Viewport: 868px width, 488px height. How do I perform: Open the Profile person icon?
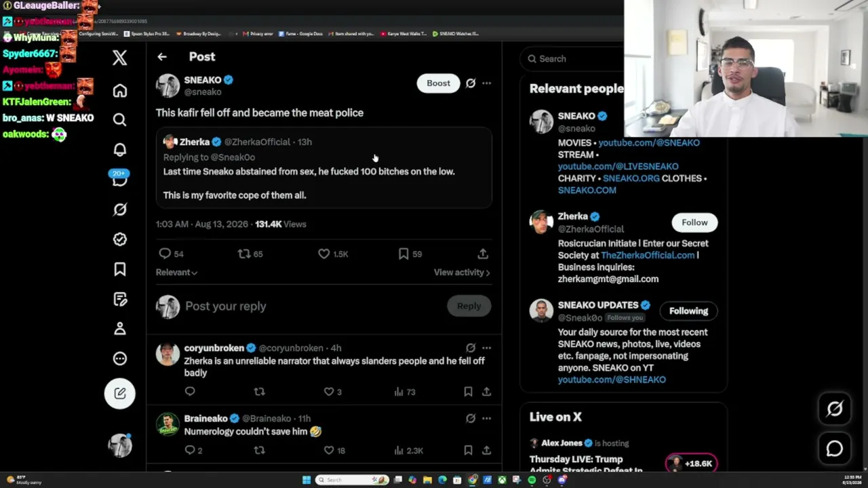[x=120, y=329]
